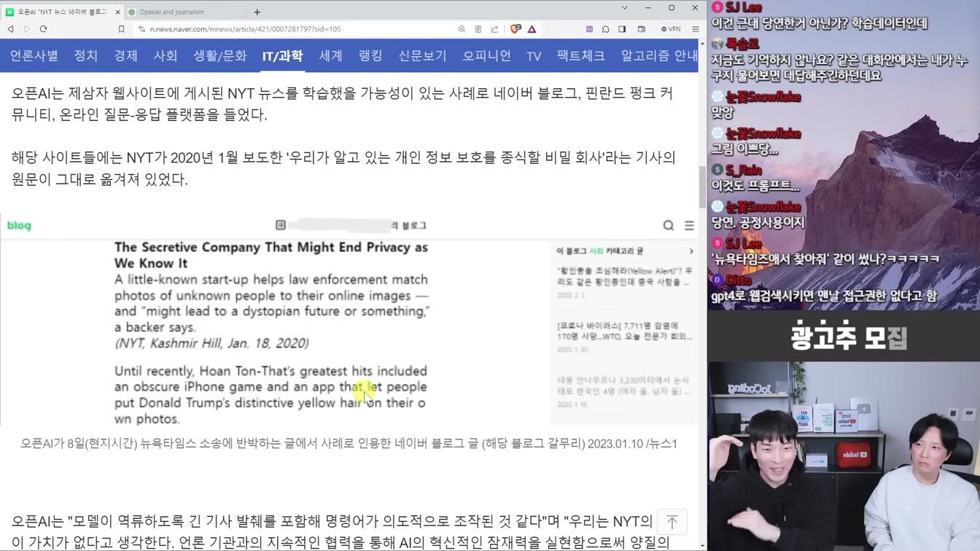Open the 신문보기 section
This screenshot has width=980, height=551.
pos(422,56)
